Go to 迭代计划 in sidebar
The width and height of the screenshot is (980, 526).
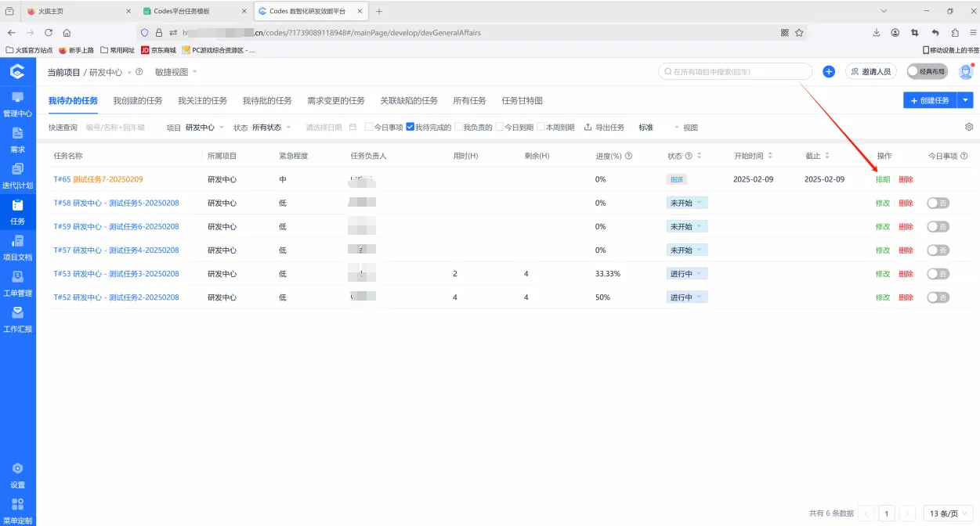point(17,176)
